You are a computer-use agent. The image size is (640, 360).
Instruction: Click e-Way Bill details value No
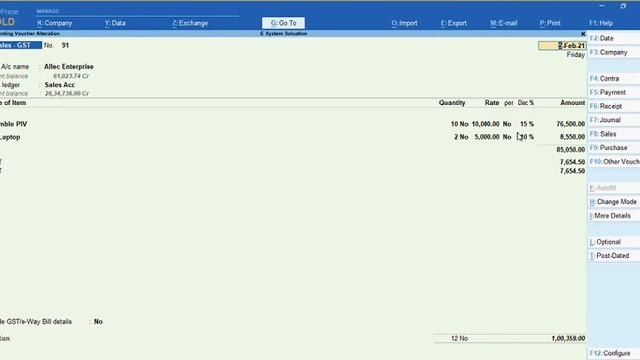pyautogui.click(x=98, y=322)
